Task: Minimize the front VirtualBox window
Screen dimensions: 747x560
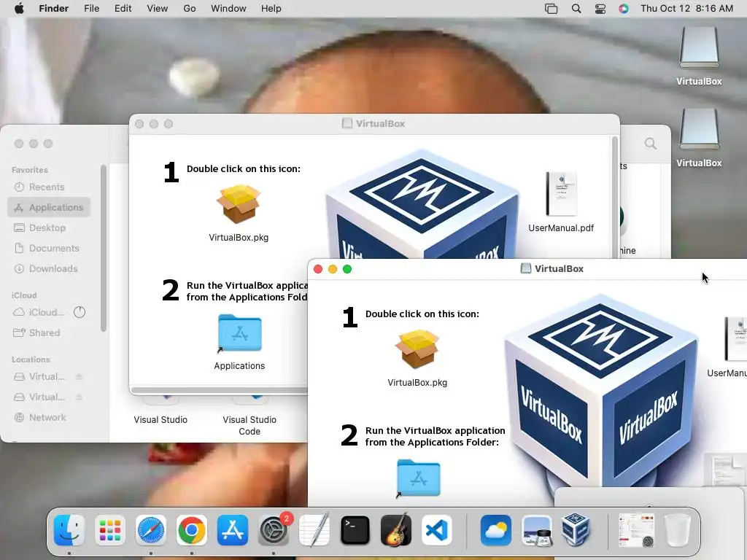Action: pos(333,269)
